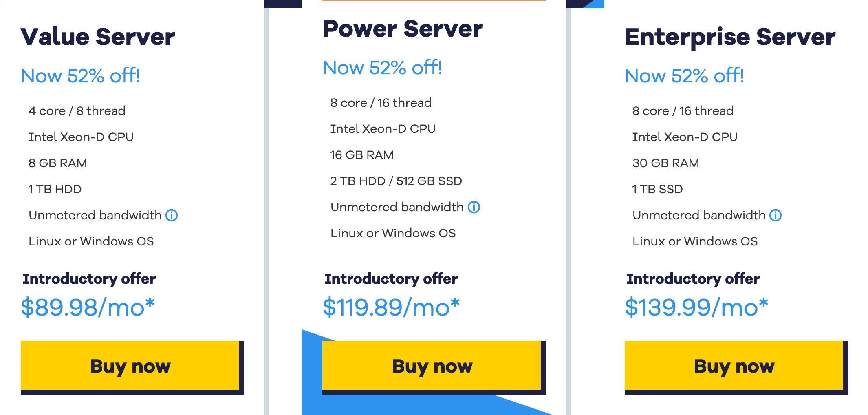Click the 30 GB RAM spec line
The height and width of the screenshot is (415, 868).
(x=666, y=163)
